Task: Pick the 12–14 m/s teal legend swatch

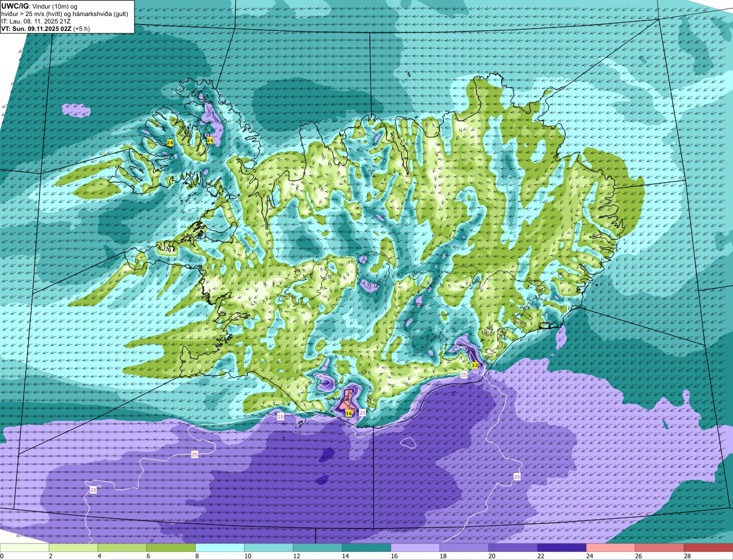Action: click(x=318, y=548)
